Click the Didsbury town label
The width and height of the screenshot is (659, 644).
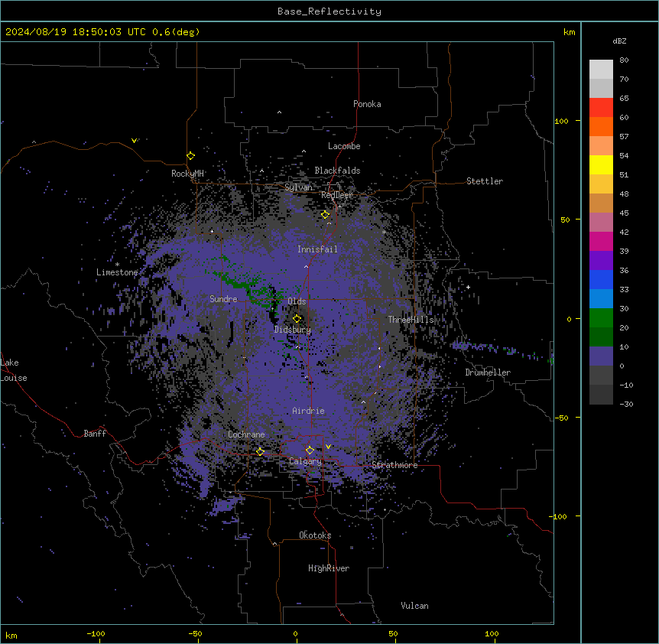[x=293, y=330]
